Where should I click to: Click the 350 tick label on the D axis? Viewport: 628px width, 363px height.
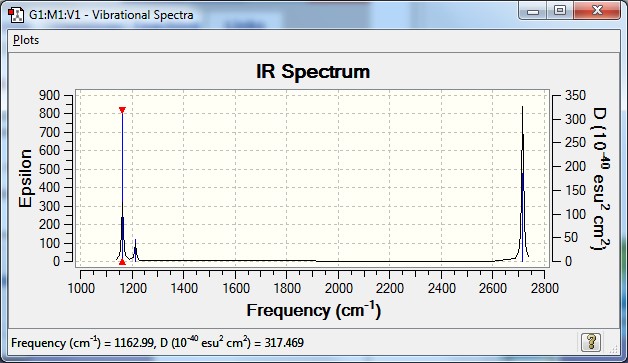(x=575, y=95)
